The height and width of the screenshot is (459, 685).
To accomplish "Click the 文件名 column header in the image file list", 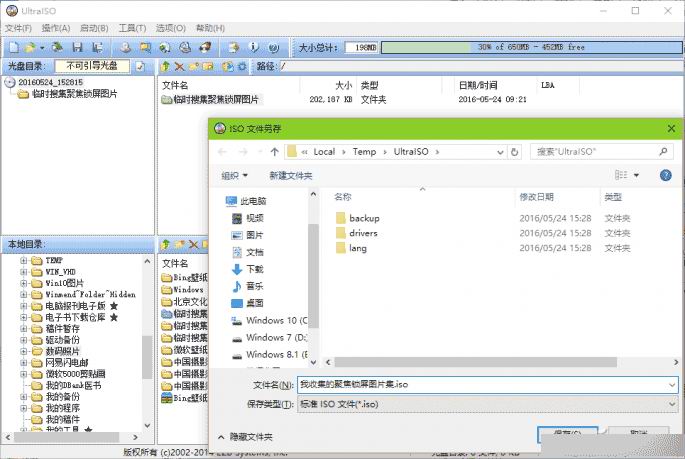I will pos(175,85).
